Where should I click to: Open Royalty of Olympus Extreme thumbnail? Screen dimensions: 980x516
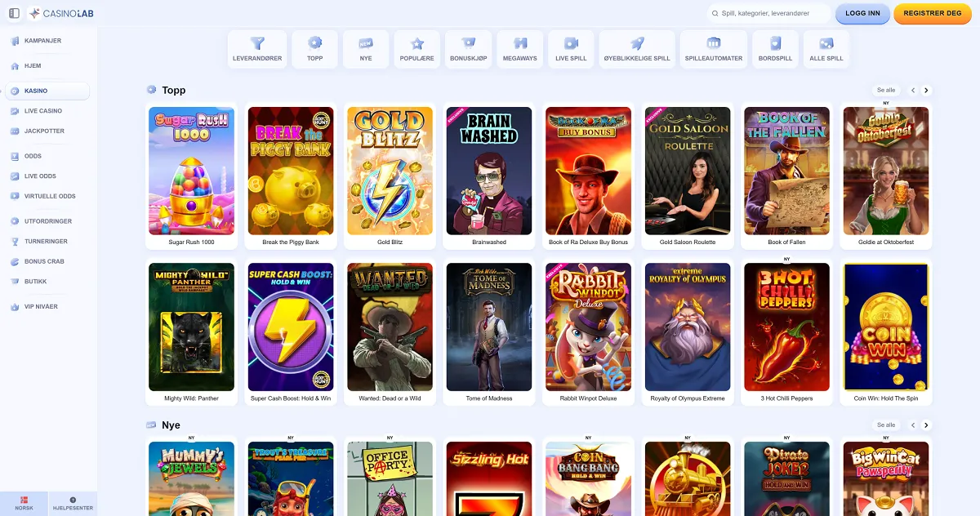pyautogui.click(x=688, y=327)
